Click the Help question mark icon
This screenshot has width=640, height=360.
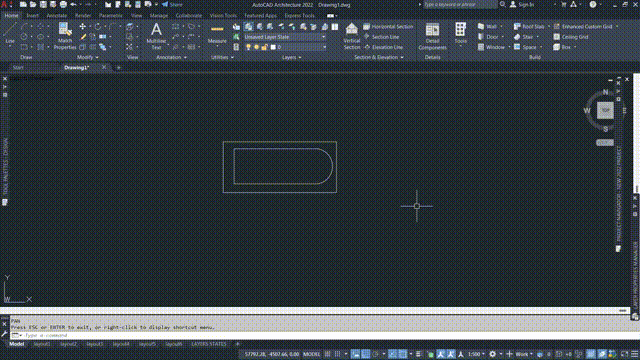click(x=593, y=4)
